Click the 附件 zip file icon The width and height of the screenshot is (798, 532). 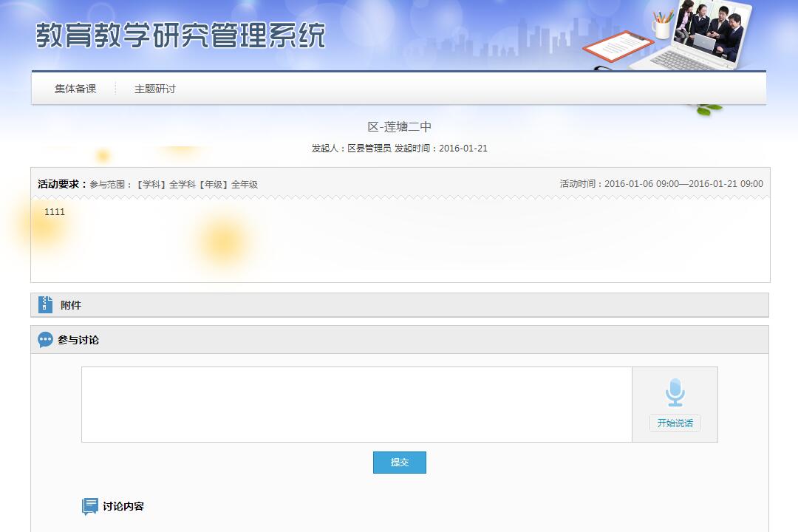(x=45, y=304)
